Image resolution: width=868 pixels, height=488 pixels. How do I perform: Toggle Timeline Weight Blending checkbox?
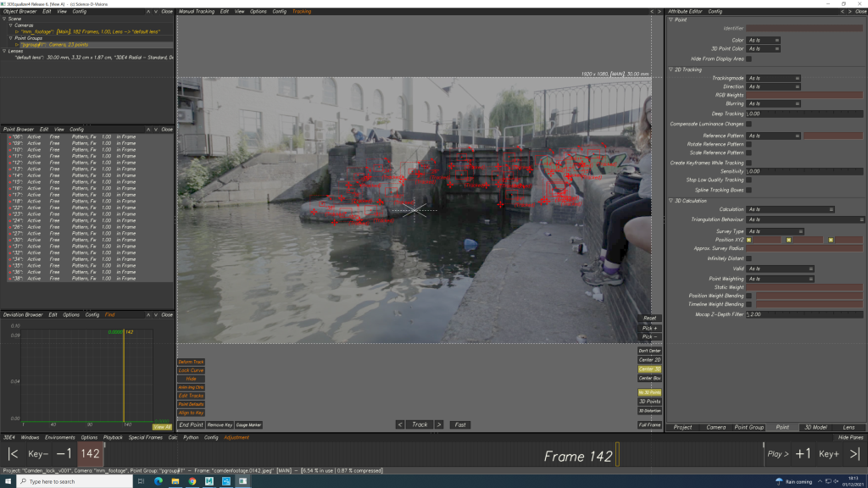[x=748, y=304]
